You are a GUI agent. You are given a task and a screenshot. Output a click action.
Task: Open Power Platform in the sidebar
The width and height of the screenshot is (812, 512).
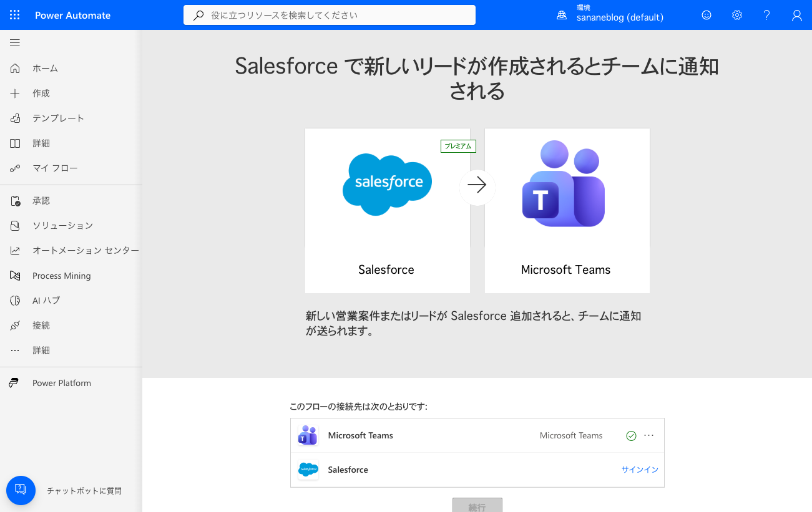62,383
